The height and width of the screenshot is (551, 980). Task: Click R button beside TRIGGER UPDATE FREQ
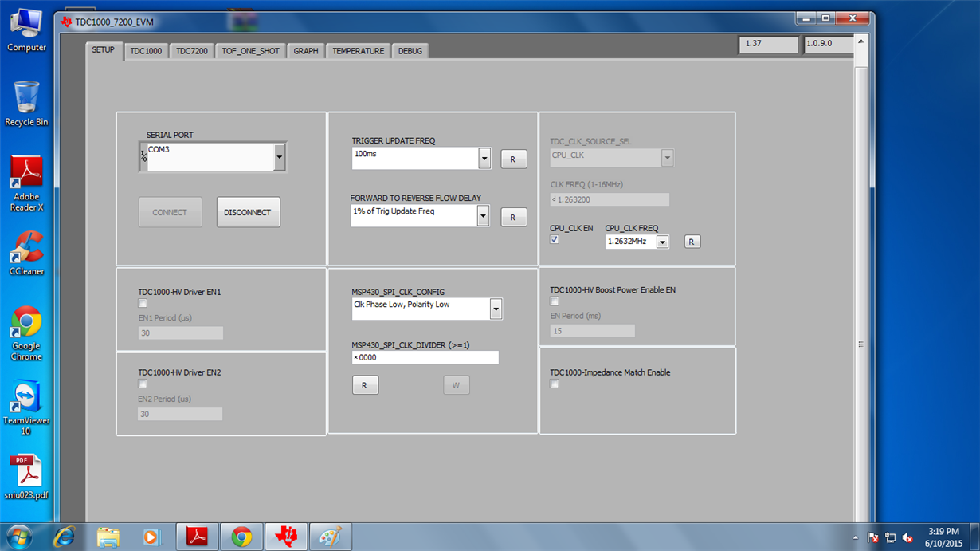click(513, 159)
